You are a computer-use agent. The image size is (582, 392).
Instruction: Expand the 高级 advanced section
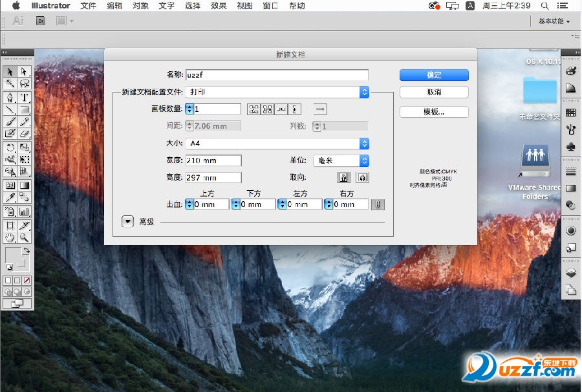point(128,221)
